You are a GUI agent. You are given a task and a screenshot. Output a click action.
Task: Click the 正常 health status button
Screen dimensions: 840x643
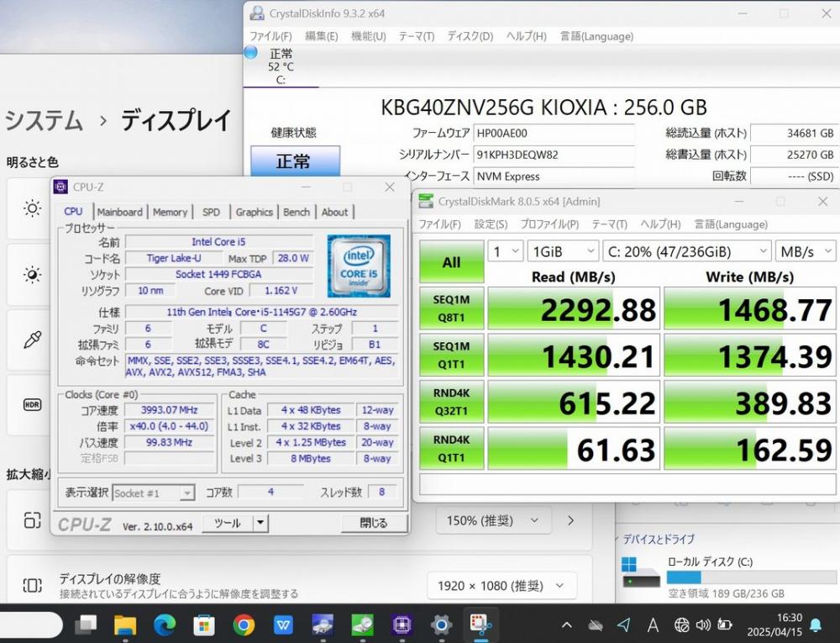point(295,161)
